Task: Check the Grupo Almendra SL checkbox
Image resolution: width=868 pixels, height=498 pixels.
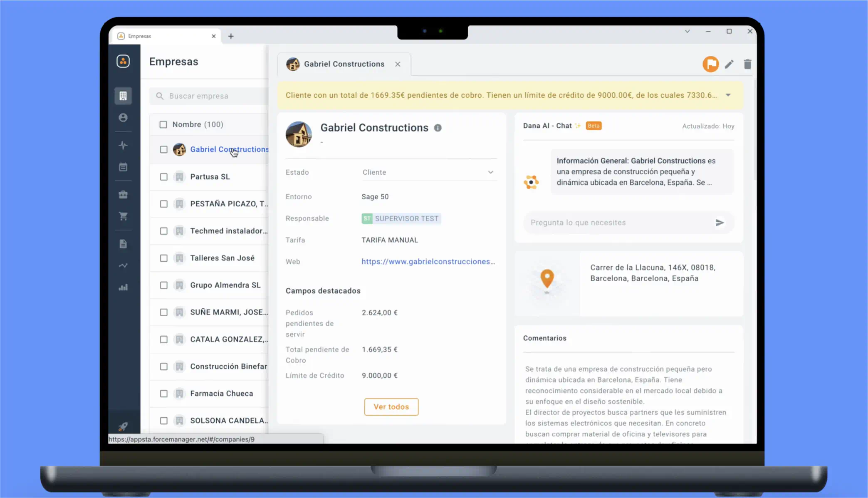Action: click(x=164, y=285)
